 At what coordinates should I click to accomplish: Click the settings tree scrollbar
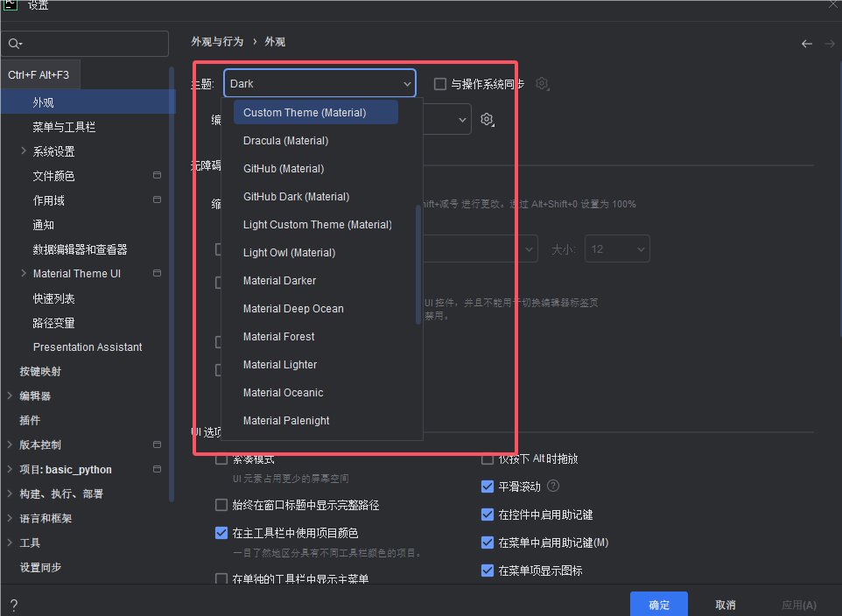(172, 284)
